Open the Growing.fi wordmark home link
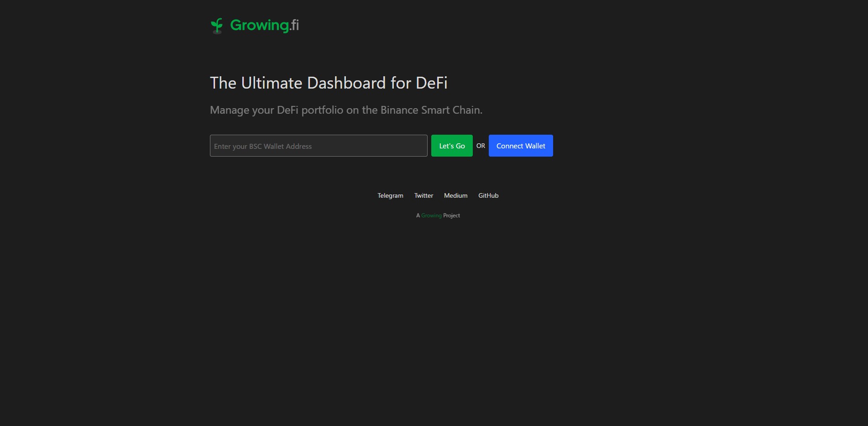868x426 pixels. [x=264, y=26]
